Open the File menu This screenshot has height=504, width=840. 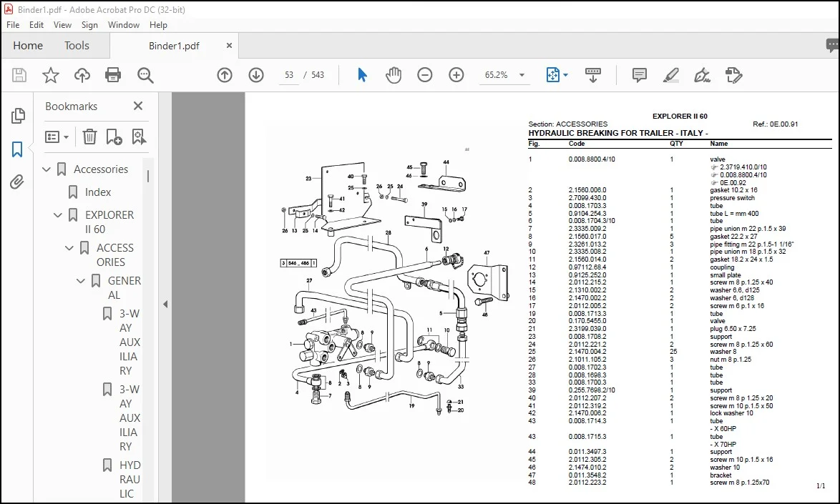pyautogui.click(x=13, y=24)
